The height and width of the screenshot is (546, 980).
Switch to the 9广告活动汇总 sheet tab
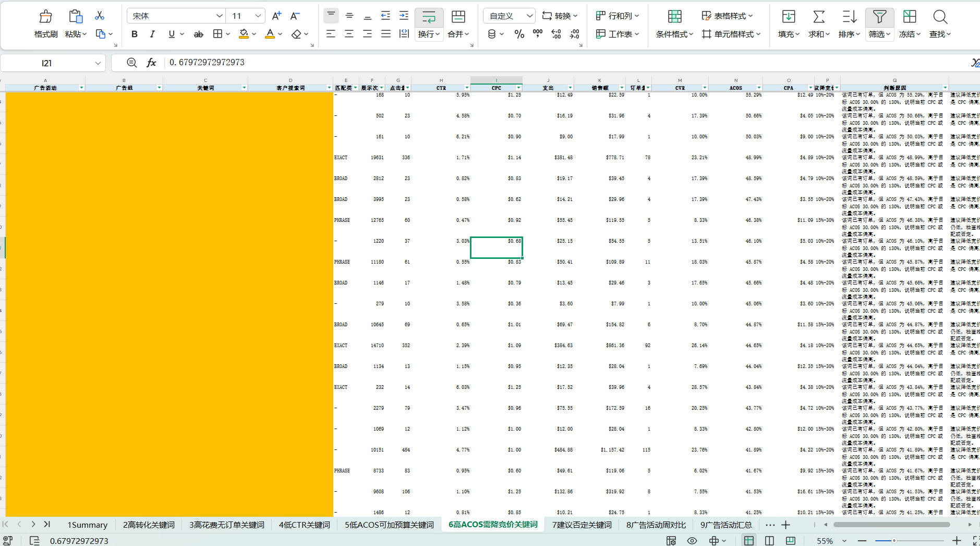point(726,525)
